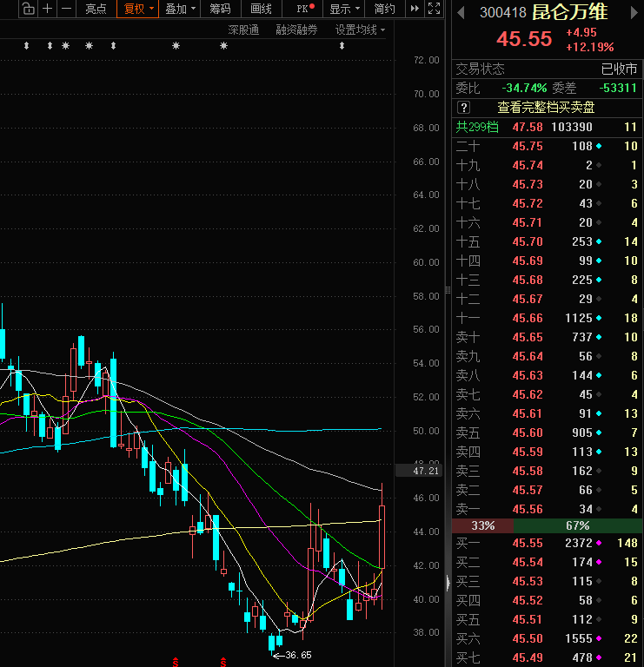644x667 pixels.
Task: Go to previous stock with left arrow
Action: pos(461,13)
